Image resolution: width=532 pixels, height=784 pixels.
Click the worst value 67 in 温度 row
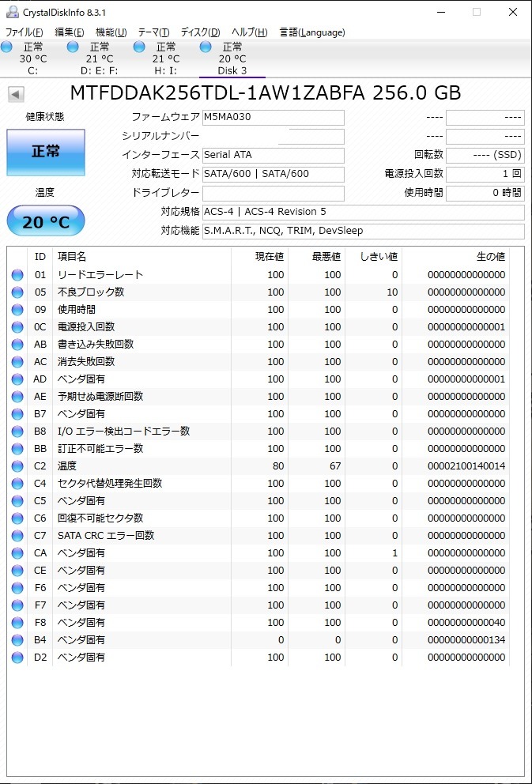(335, 466)
